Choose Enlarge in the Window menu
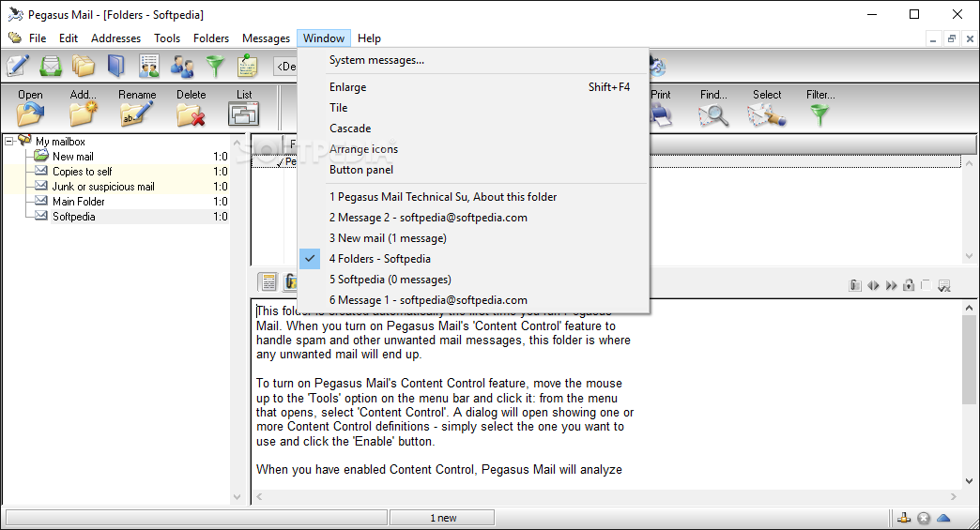This screenshot has height=530, width=980. (x=474, y=87)
